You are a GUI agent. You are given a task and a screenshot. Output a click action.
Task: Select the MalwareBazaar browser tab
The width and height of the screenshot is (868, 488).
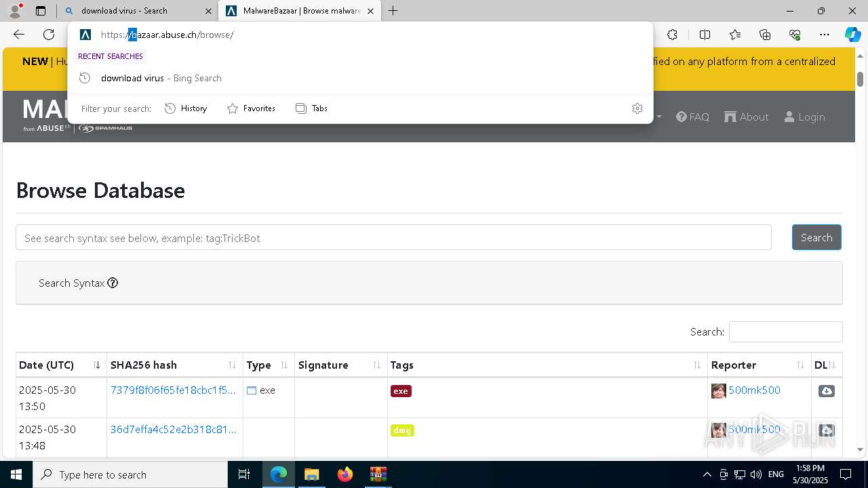point(300,11)
